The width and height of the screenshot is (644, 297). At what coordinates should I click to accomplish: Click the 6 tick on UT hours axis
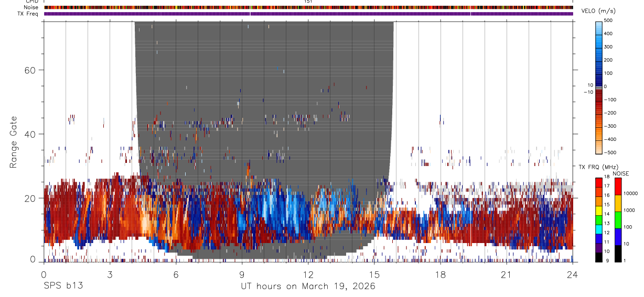pos(176,274)
